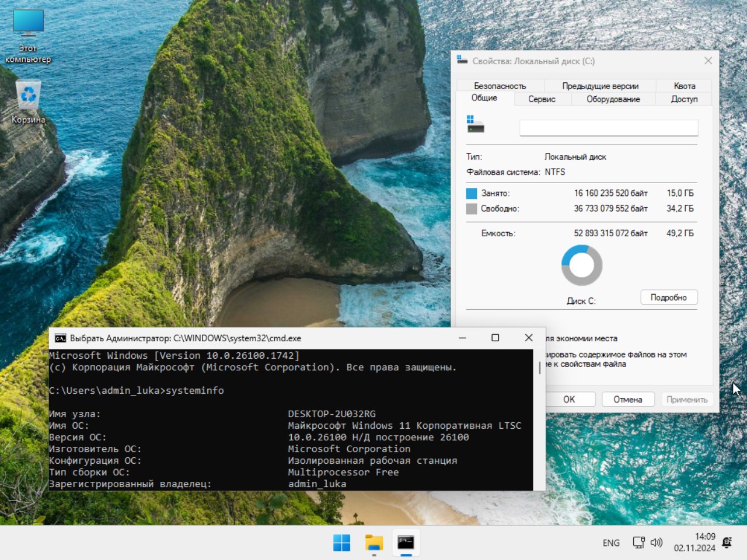747x560 pixels.
Task: Click the Microsoft Corporation manufacturer value
Action: pyautogui.click(x=349, y=449)
